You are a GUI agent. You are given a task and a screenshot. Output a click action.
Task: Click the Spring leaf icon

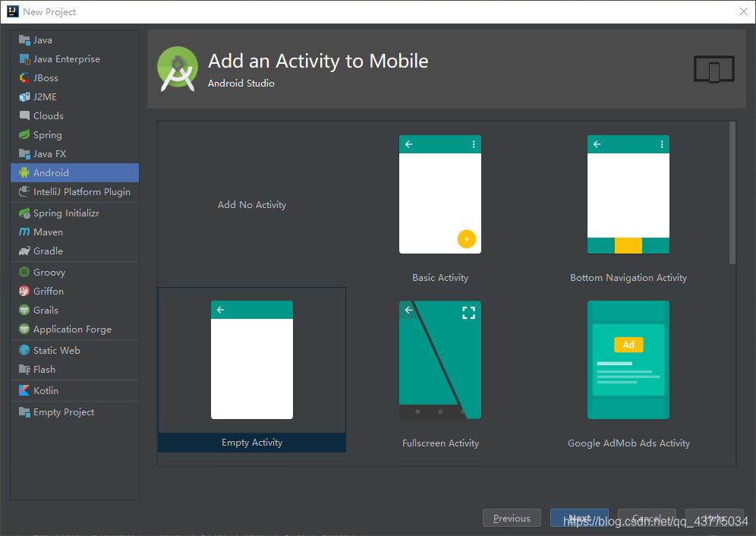click(x=24, y=134)
